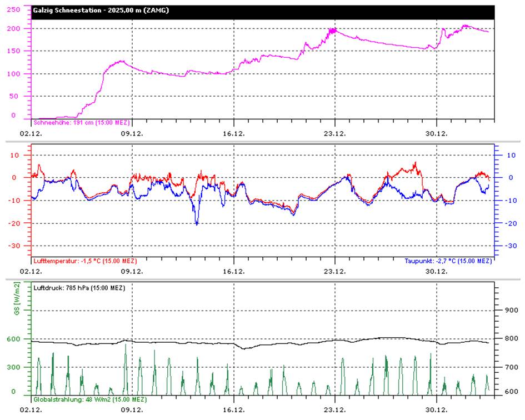This screenshot has width=525, height=420.
Task: Click the 16.12. date marker under temperature chart
Action: pos(234,271)
